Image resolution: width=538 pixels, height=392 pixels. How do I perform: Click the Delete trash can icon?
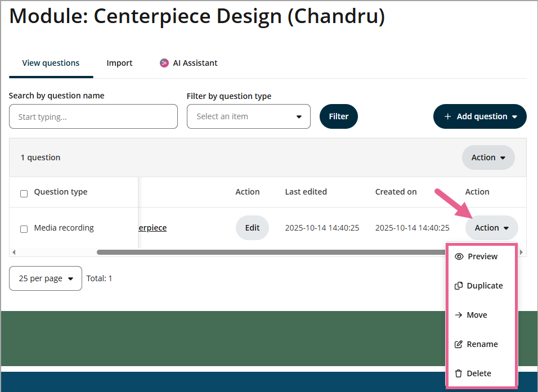(459, 373)
